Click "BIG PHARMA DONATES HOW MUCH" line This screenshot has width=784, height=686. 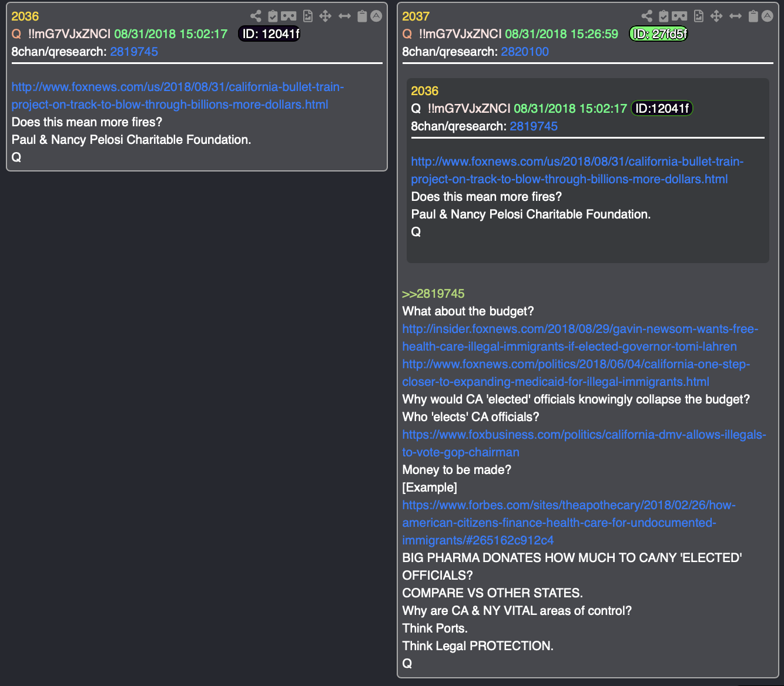(x=572, y=567)
